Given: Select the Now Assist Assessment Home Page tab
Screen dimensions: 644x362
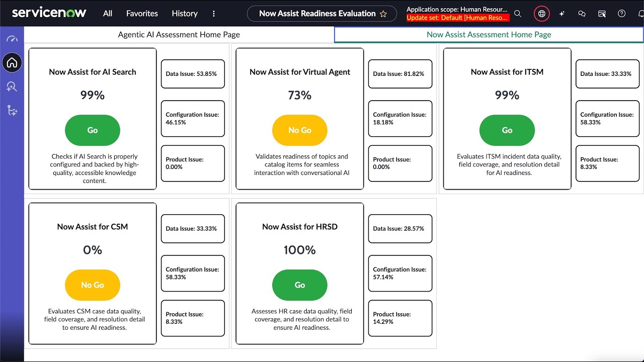Looking at the screenshot, I should pos(488,34).
